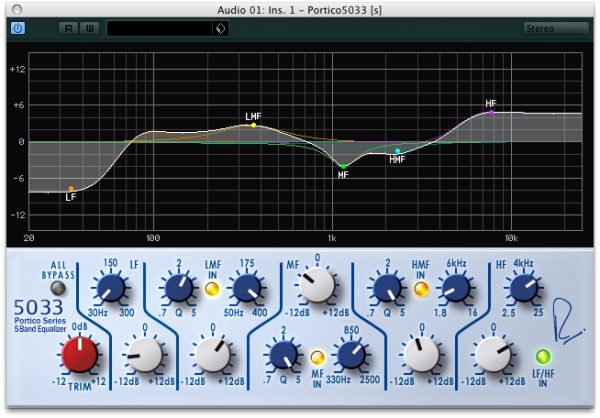Click the HF frequency knob 2.5-25

click(524, 288)
